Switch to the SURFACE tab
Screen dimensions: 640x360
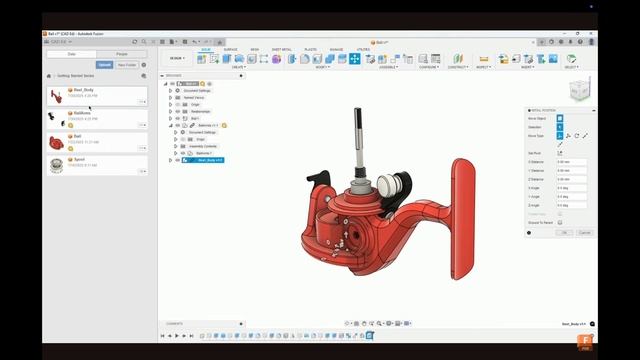coord(230,49)
